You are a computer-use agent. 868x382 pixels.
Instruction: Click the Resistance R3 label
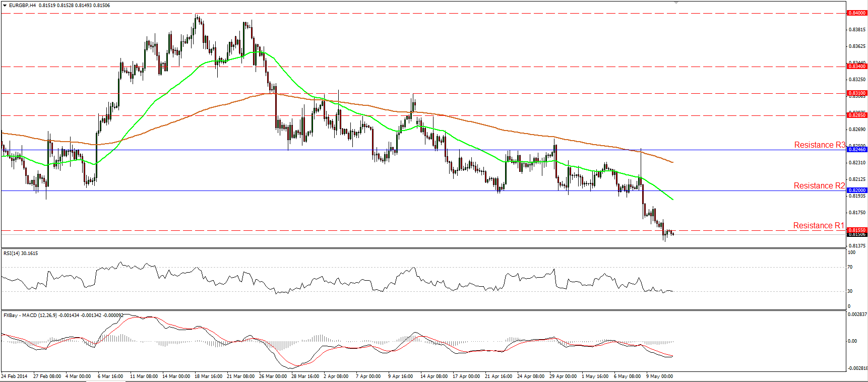click(820, 145)
